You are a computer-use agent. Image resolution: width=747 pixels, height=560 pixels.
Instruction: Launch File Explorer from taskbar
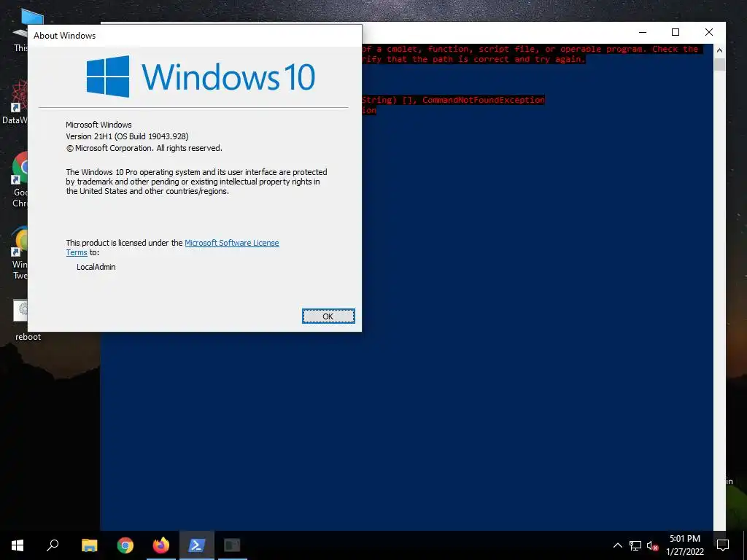click(89, 545)
